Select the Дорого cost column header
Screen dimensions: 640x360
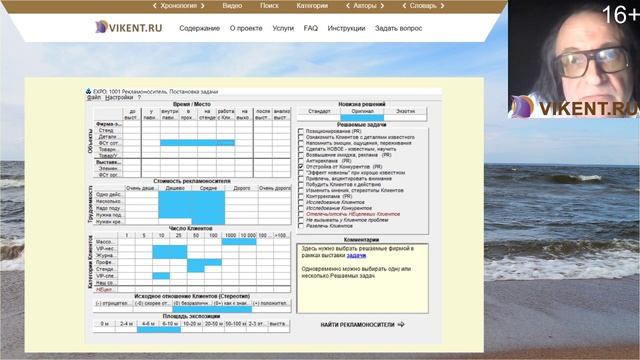[242, 188]
